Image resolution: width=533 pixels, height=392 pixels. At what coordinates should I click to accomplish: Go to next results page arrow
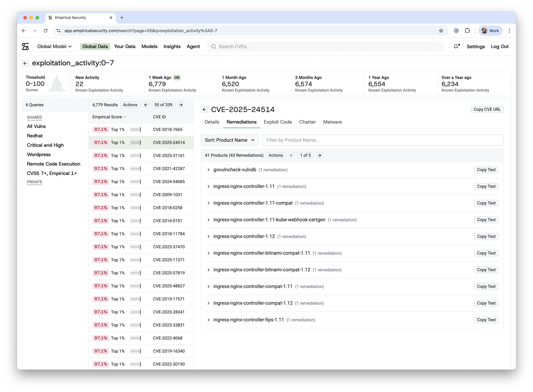pos(181,105)
